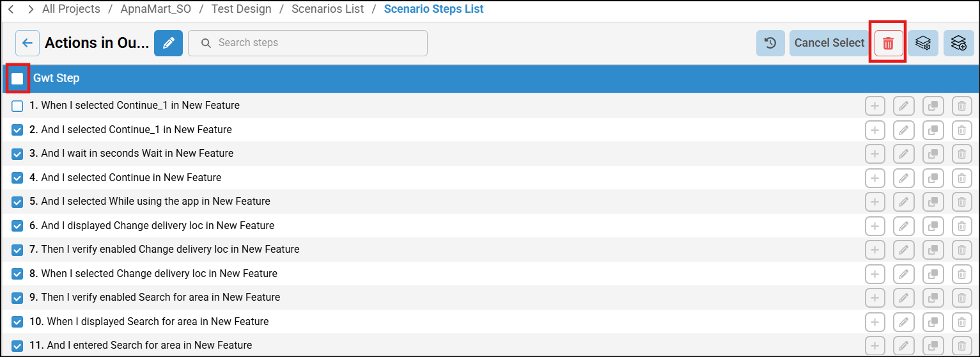Click the breadcrumb forward chevron arrow
Image resolution: width=980 pixels, height=357 pixels.
30,9
